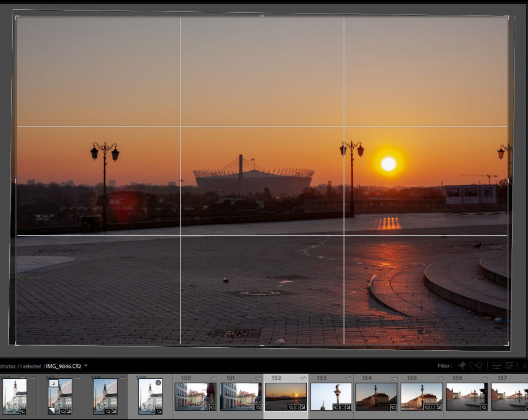Expand the stack badge marked 2
This screenshot has height=420, width=528.
point(53,383)
